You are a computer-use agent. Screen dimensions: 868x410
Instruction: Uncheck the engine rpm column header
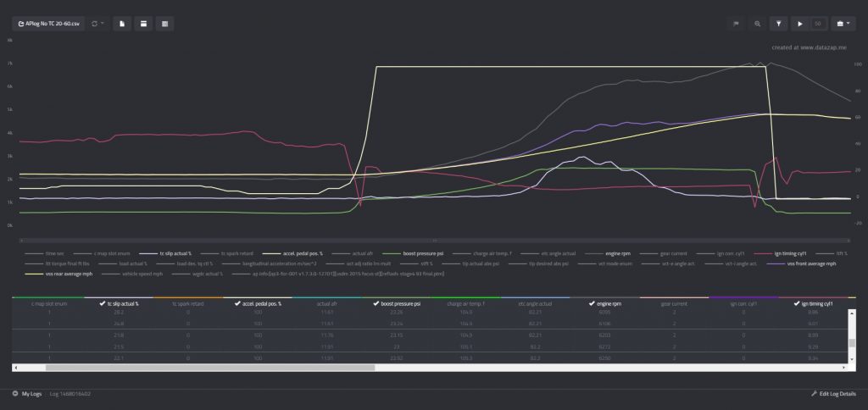coord(604,303)
